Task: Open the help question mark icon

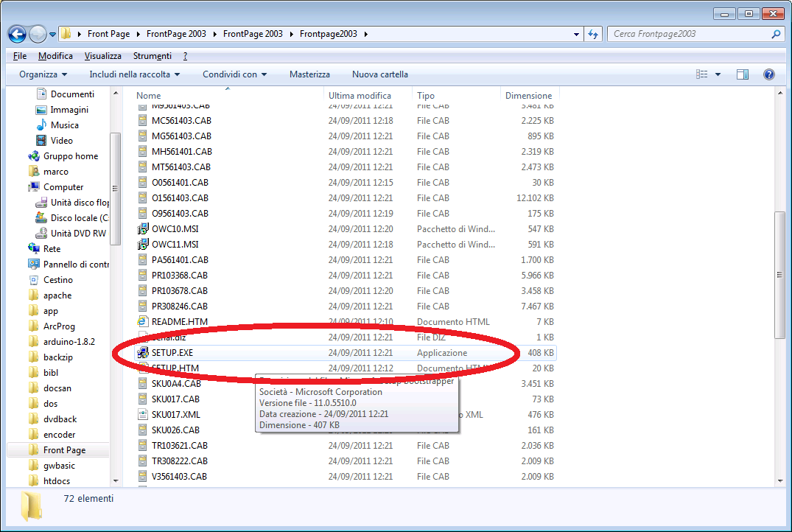Action: click(x=769, y=74)
